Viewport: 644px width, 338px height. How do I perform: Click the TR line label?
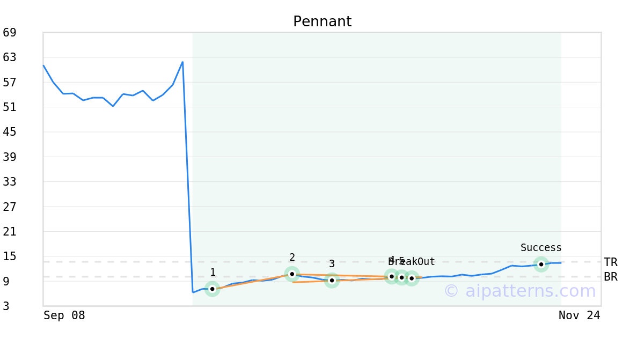coord(610,262)
